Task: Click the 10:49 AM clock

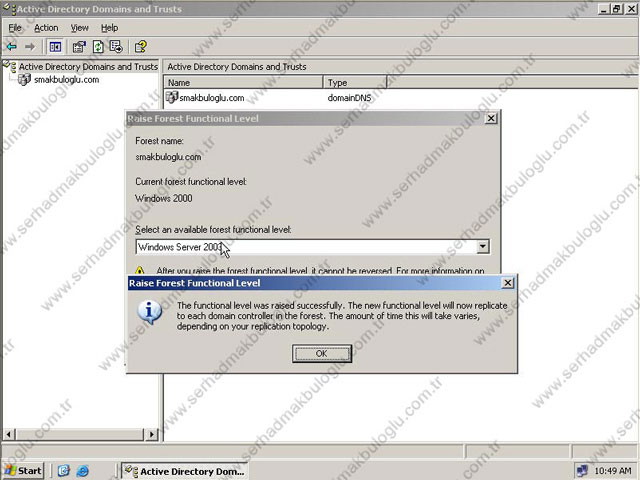Action: pyautogui.click(x=613, y=471)
